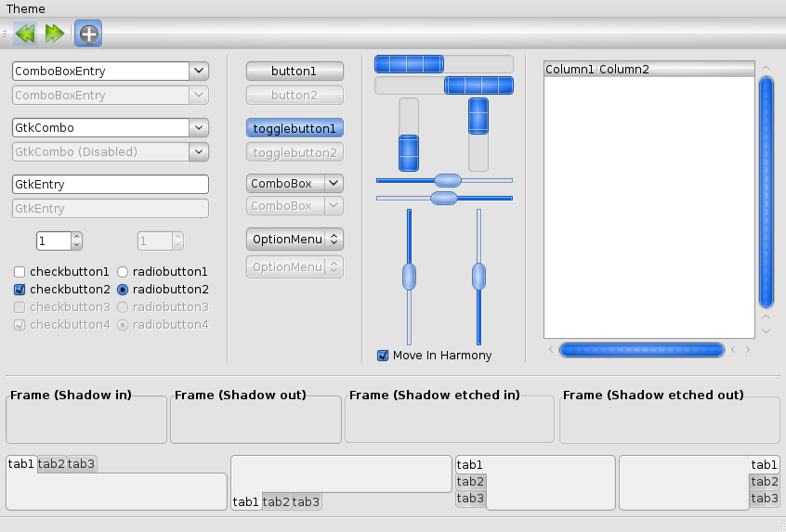Click the horizontal scrollbar thumb of the list
The width and height of the screenshot is (786, 532).
pyautogui.click(x=642, y=350)
